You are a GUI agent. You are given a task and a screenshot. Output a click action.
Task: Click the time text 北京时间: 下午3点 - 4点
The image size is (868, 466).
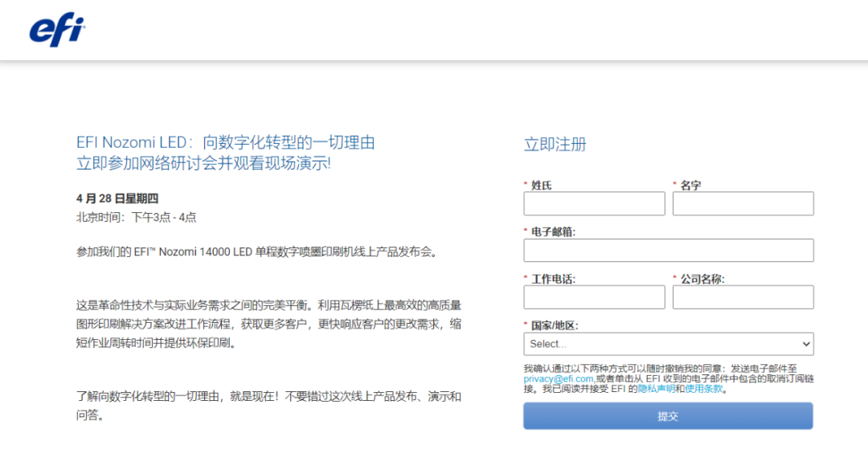coord(136,217)
